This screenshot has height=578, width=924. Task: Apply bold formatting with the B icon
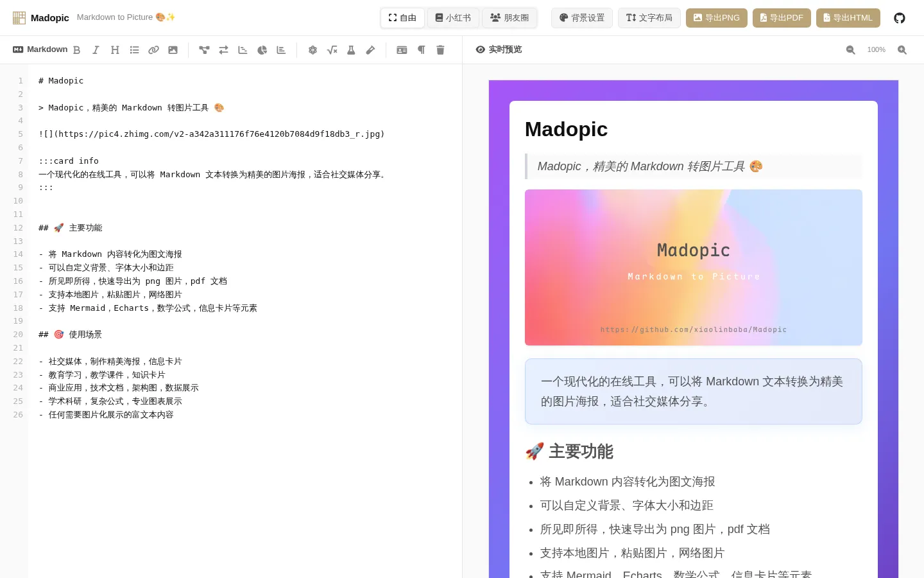[76, 50]
